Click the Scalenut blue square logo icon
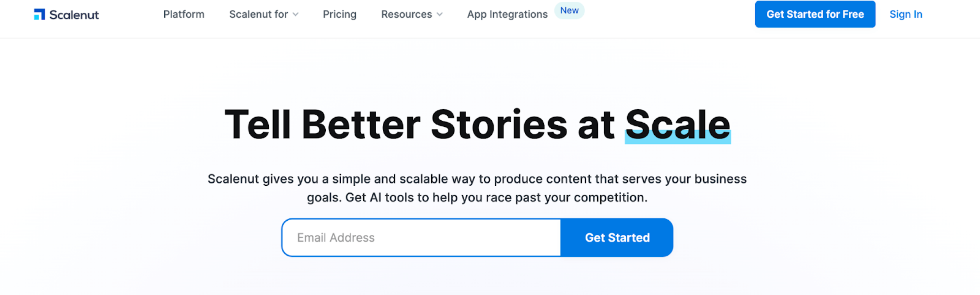Image resolution: width=980 pixels, height=295 pixels. (x=40, y=14)
